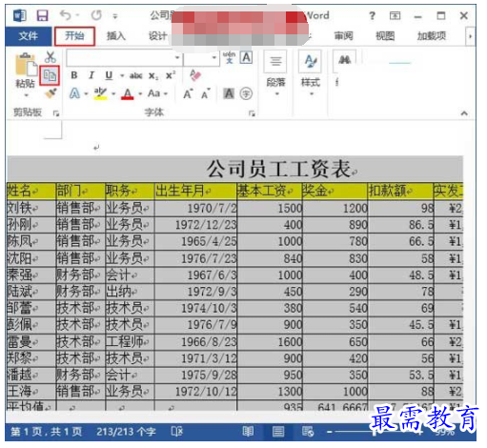Click the word count 213/213 个字

click(126, 432)
